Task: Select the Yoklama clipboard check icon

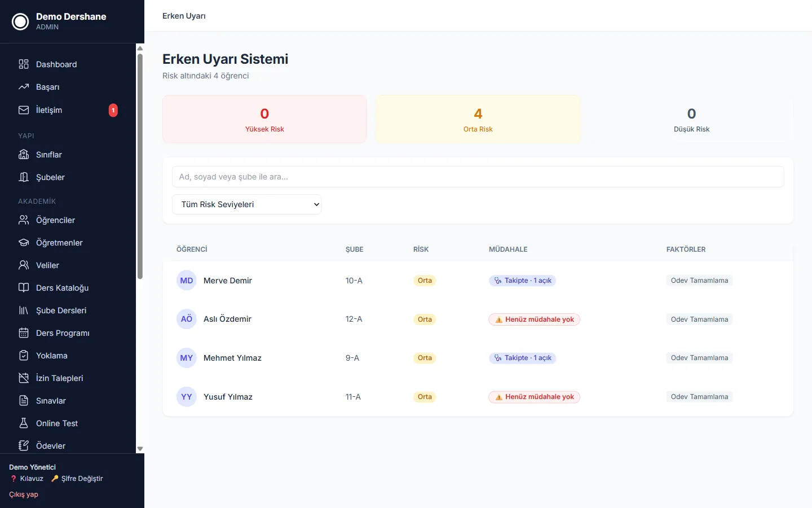Action: click(x=24, y=356)
